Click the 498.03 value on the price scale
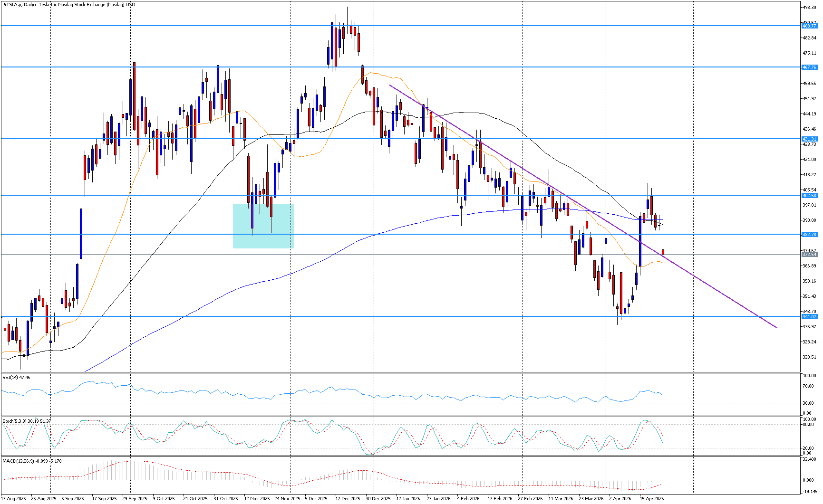This screenshot has width=823, height=504. coord(809,8)
